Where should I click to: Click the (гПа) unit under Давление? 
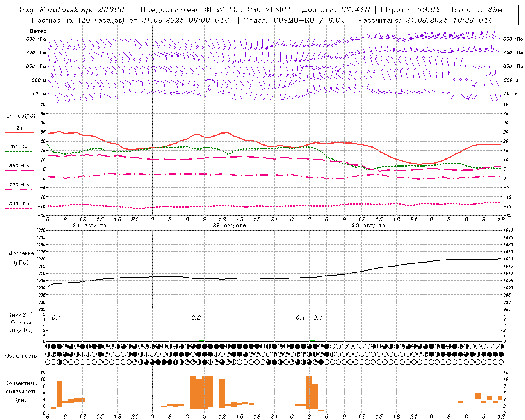[21, 263]
